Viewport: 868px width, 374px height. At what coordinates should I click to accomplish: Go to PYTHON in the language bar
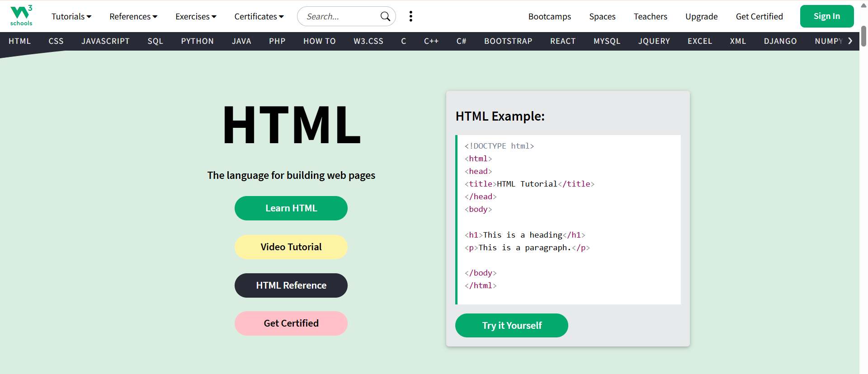point(197,41)
